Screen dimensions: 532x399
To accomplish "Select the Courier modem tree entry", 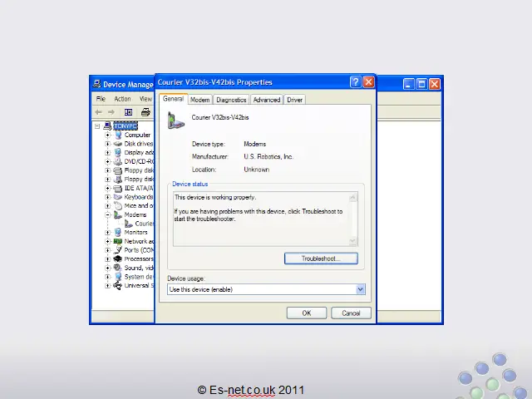I will 144,224.
